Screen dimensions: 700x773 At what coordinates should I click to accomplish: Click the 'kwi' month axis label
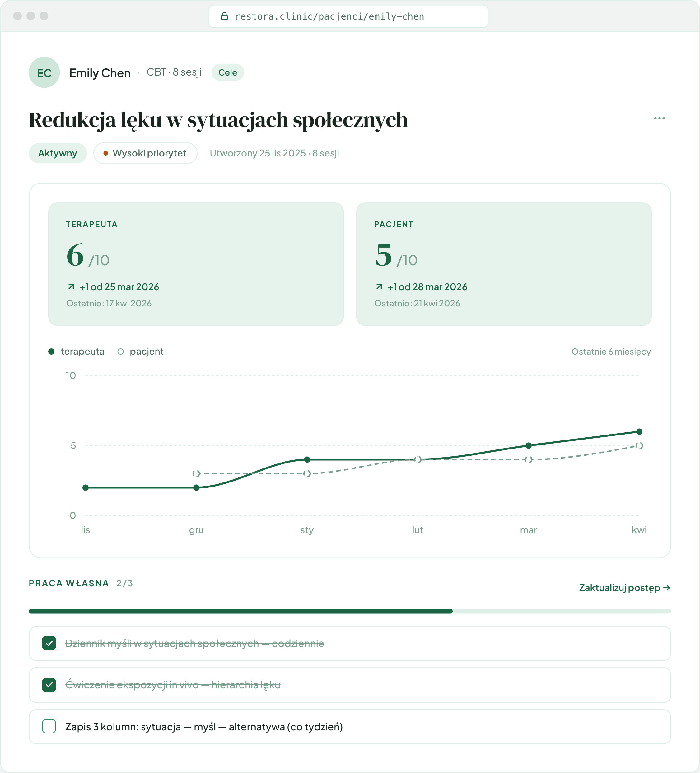tap(639, 530)
